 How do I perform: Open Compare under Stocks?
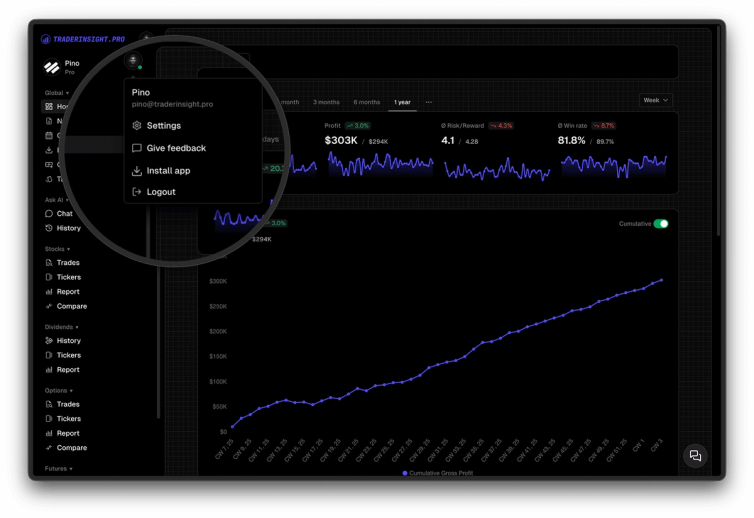(66, 306)
